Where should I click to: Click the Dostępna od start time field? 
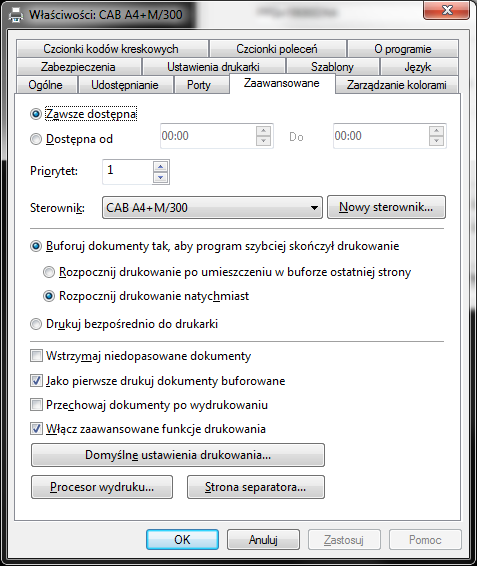click(208, 136)
